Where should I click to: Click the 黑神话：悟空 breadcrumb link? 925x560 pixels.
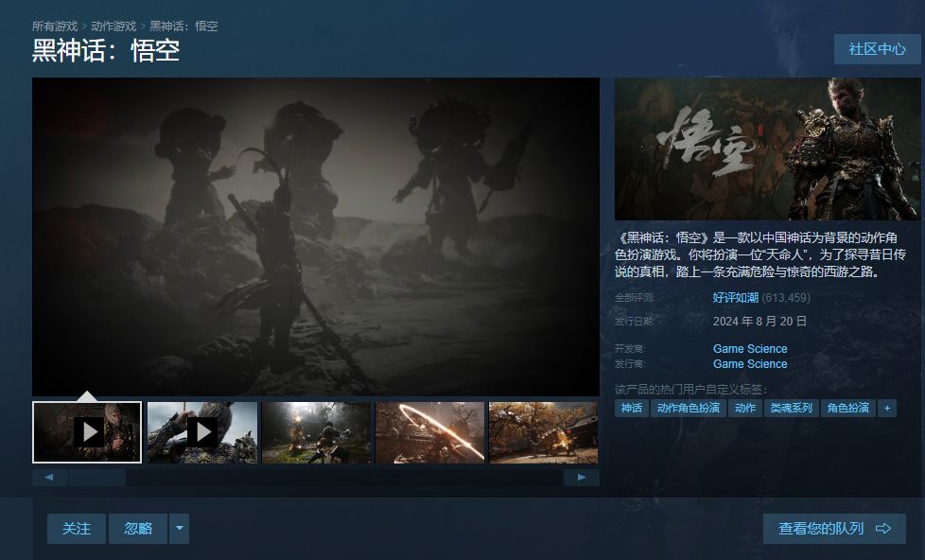point(184,26)
